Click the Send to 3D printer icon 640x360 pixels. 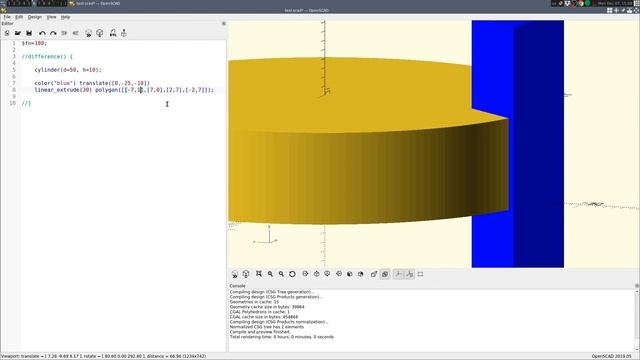(124, 33)
